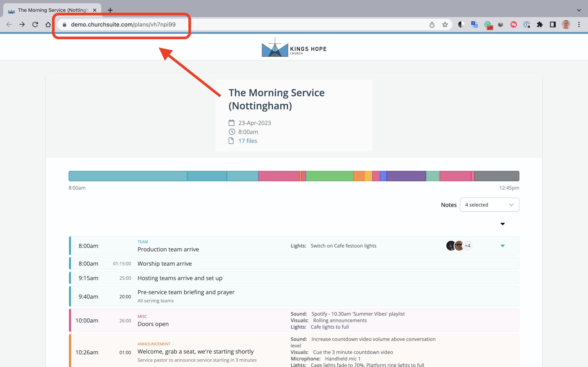Click the Kings Hope Church logo
This screenshot has height=367, width=588.
click(x=294, y=48)
